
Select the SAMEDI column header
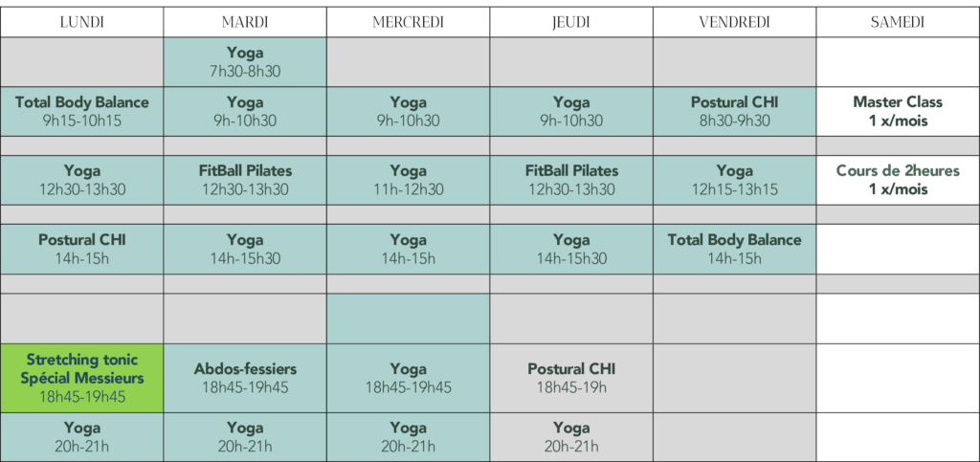click(898, 22)
